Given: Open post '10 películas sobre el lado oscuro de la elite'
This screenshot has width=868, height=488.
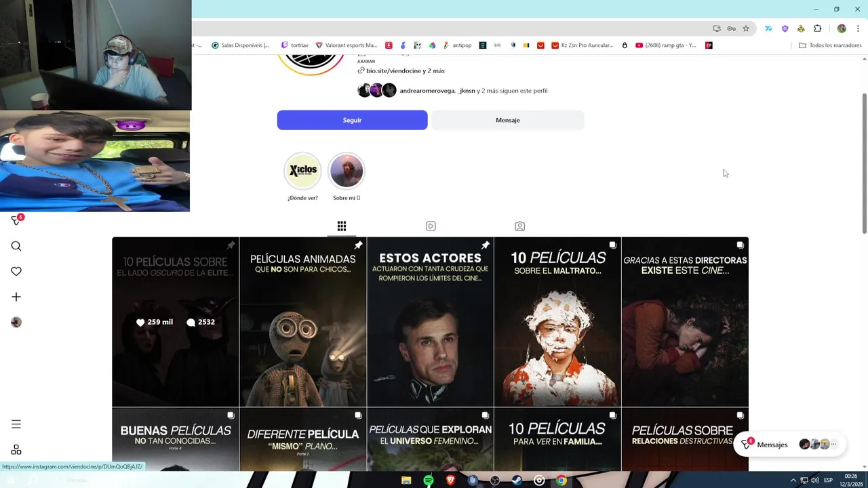Looking at the screenshot, I should click(176, 322).
